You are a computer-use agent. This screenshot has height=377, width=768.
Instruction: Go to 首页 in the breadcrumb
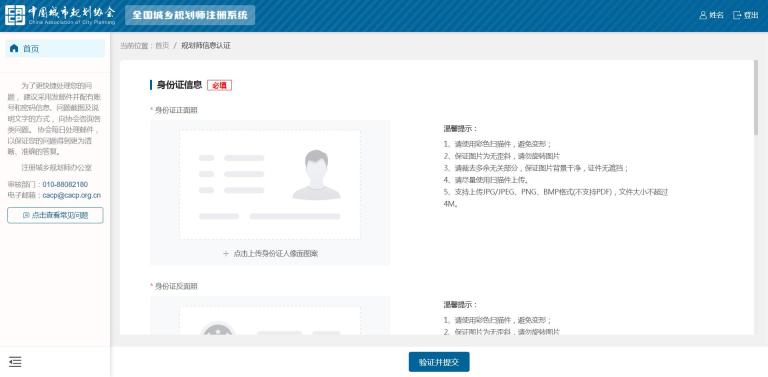(162, 46)
